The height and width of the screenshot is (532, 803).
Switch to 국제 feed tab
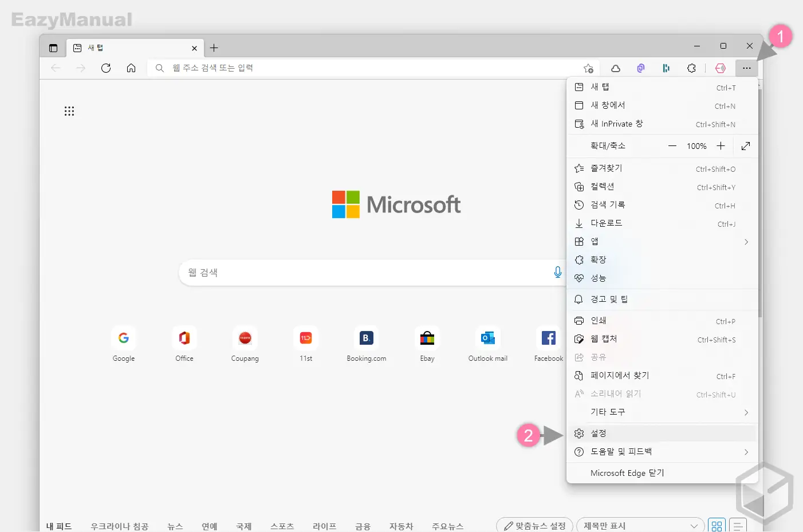[x=244, y=526]
